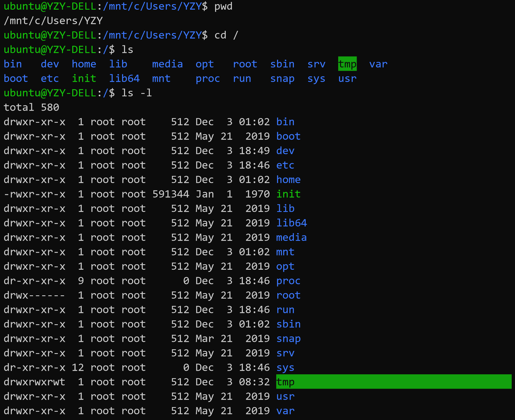
Task: Click 'root' directory in the short ls output
Action: (x=245, y=64)
